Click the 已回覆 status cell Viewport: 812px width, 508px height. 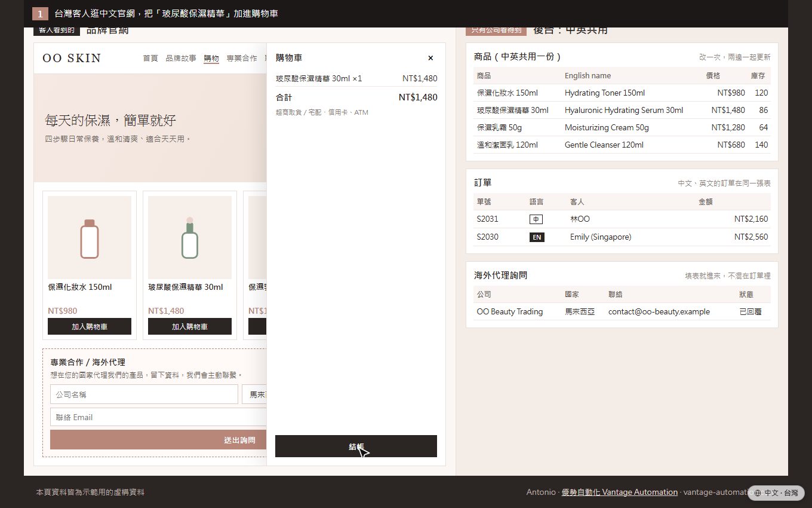[751, 312]
